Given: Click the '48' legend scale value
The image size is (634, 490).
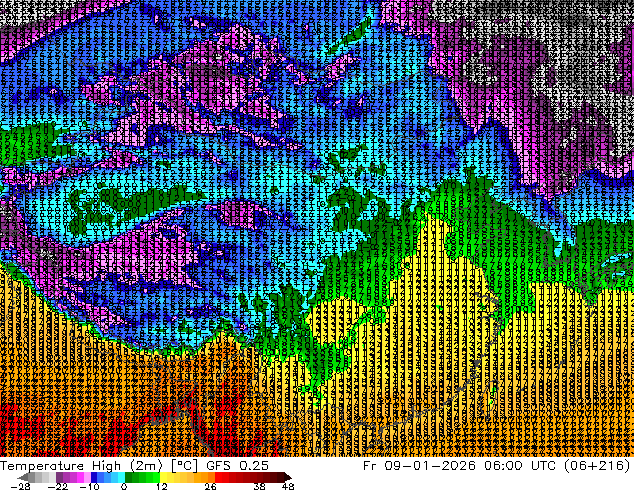Looking at the screenshot, I should coord(288,486).
